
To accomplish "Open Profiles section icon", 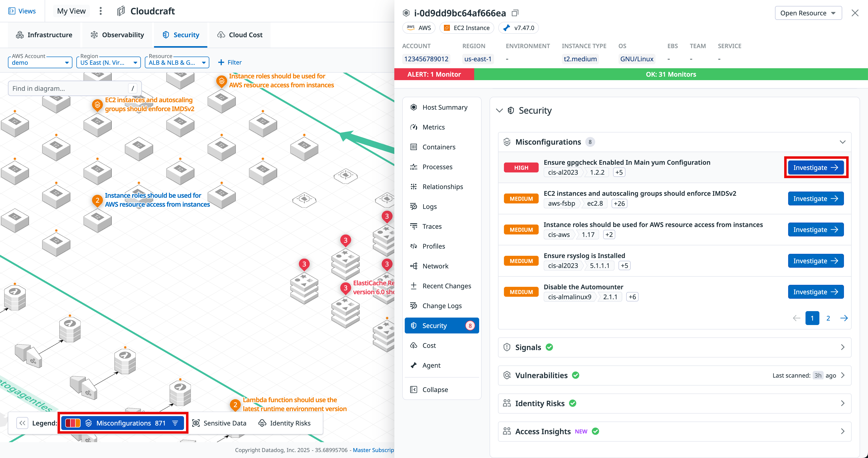I will click(x=413, y=246).
